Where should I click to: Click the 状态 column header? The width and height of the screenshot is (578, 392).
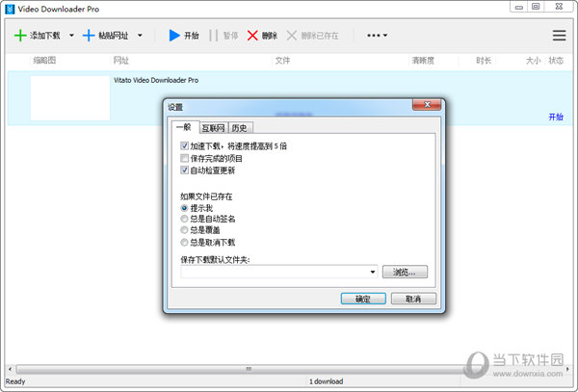point(556,61)
